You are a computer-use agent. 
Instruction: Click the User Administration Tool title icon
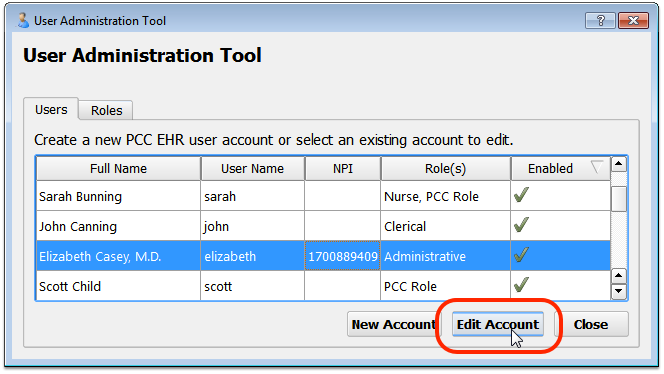coord(23,20)
